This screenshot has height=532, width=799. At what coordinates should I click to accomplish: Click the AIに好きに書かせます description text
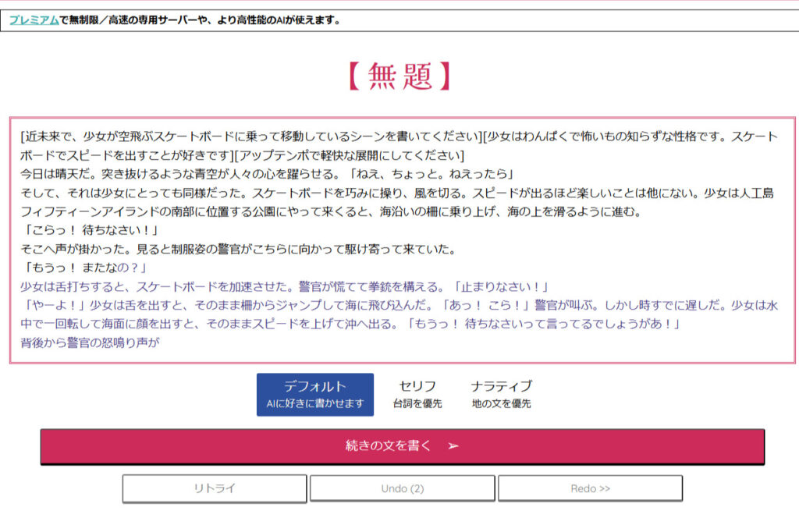click(x=315, y=403)
